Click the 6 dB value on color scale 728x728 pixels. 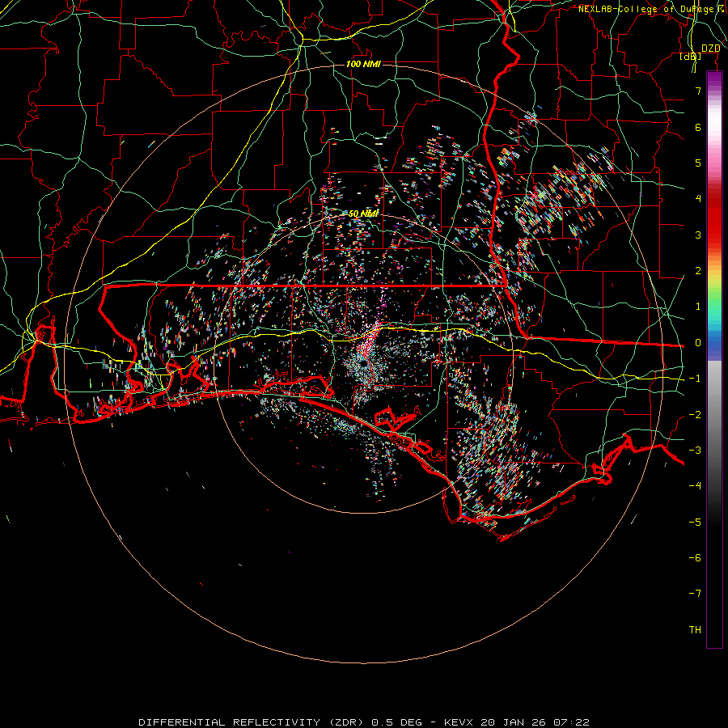(698, 127)
